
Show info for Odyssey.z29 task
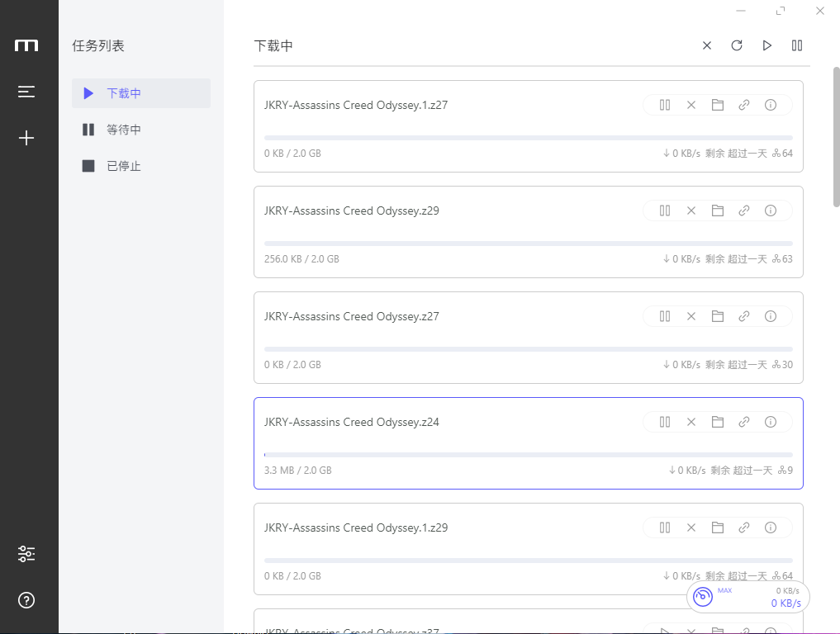pyautogui.click(x=771, y=211)
